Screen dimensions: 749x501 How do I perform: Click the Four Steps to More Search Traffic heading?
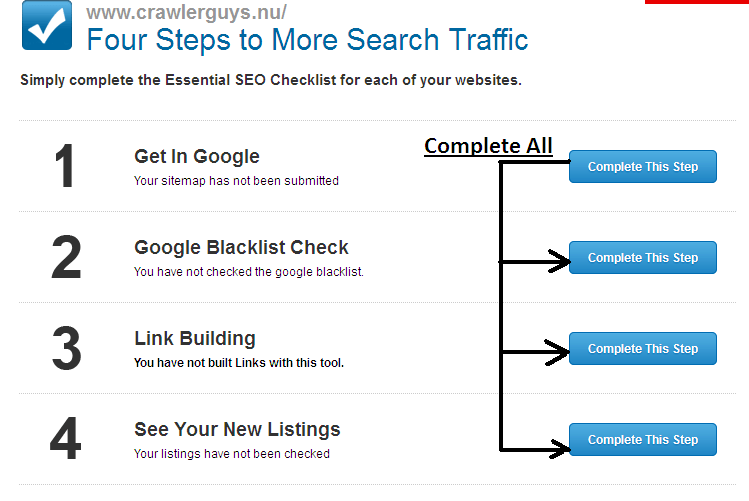click(x=307, y=40)
